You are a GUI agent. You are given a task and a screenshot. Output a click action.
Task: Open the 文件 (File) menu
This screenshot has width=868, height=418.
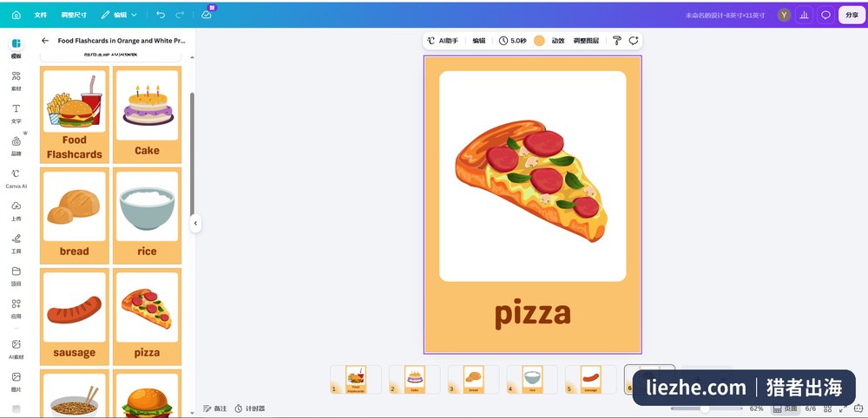click(41, 15)
